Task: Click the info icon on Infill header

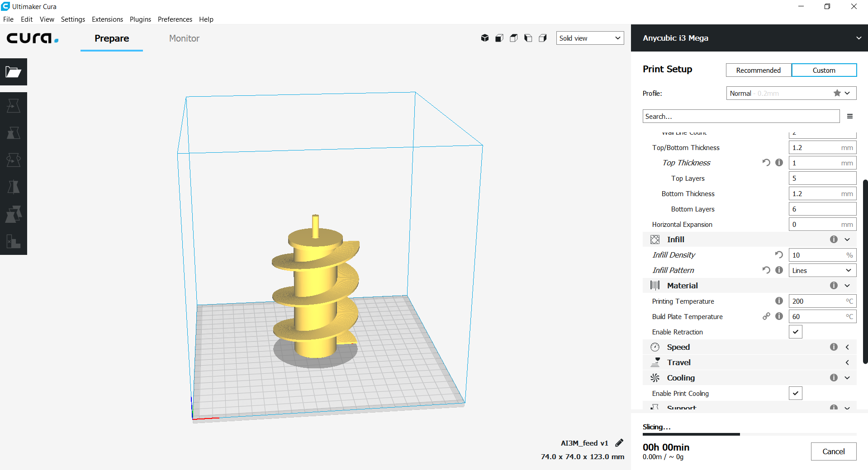Action: (834, 240)
